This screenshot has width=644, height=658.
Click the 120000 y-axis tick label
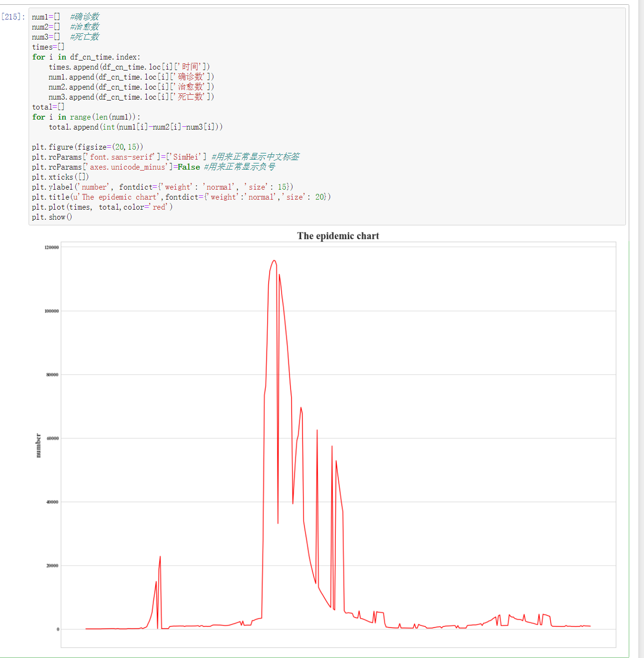pos(51,247)
